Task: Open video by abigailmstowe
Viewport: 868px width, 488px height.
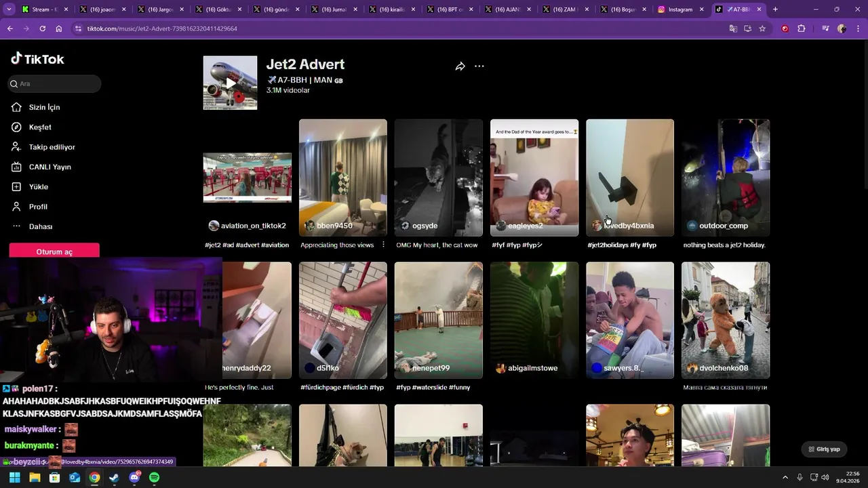Action: click(x=534, y=320)
